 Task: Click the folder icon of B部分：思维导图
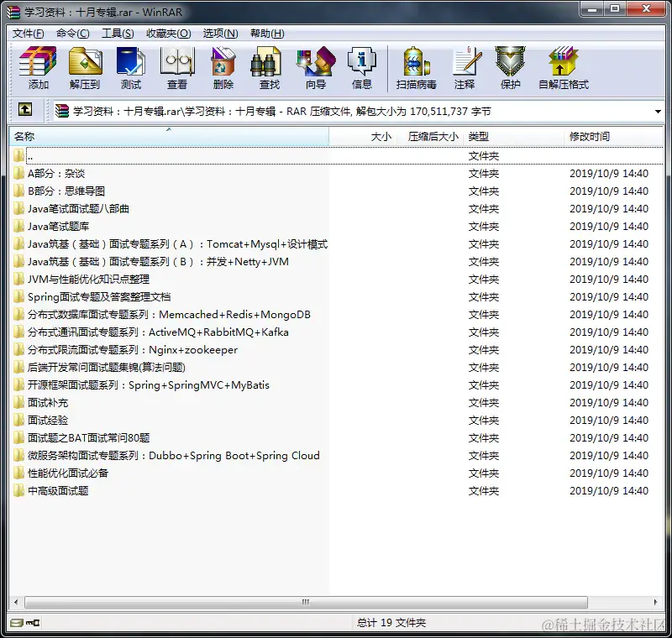[x=18, y=191]
